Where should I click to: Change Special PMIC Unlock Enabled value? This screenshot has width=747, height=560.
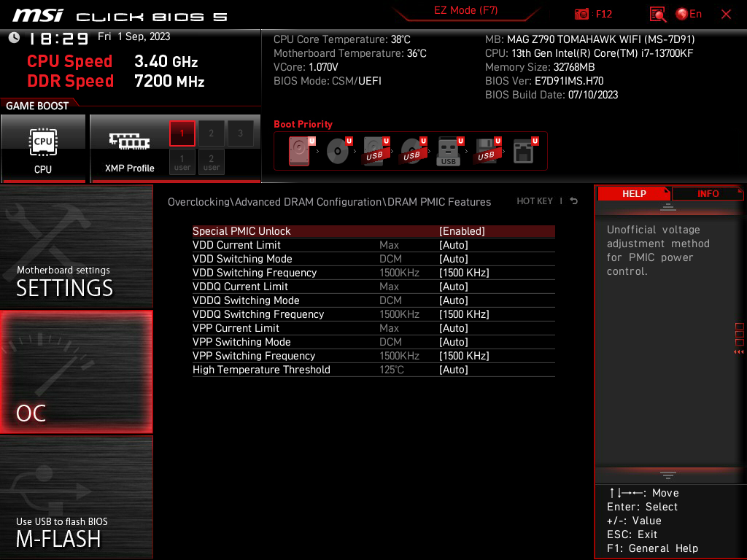[462, 231]
